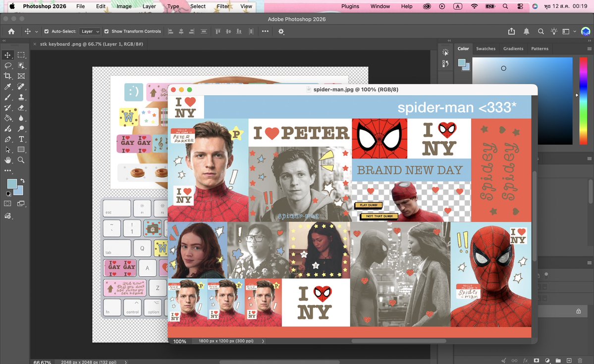Viewport: 594px width, 364px height.
Task: Select the Object Selection tool
Action: coord(21,65)
